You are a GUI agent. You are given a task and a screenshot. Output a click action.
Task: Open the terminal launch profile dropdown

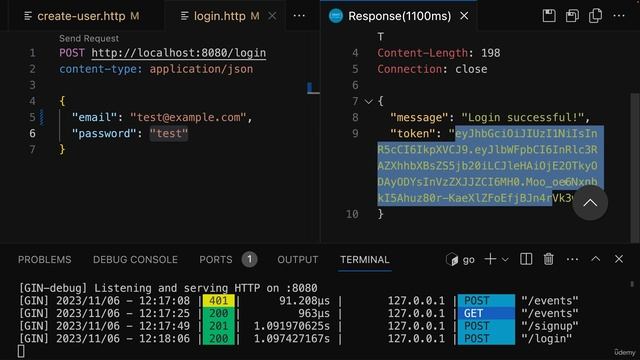click(x=505, y=259)
